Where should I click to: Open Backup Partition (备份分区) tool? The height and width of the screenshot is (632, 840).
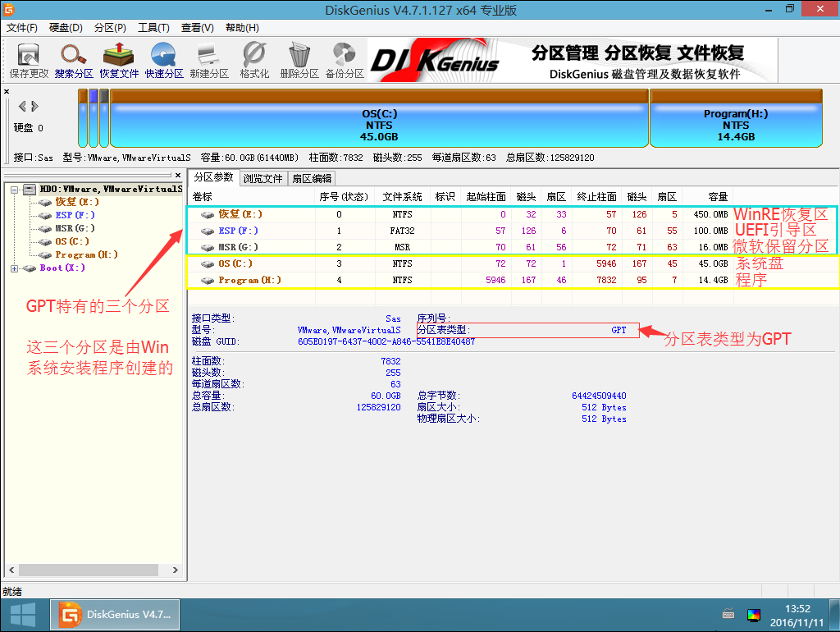point(345,61)
